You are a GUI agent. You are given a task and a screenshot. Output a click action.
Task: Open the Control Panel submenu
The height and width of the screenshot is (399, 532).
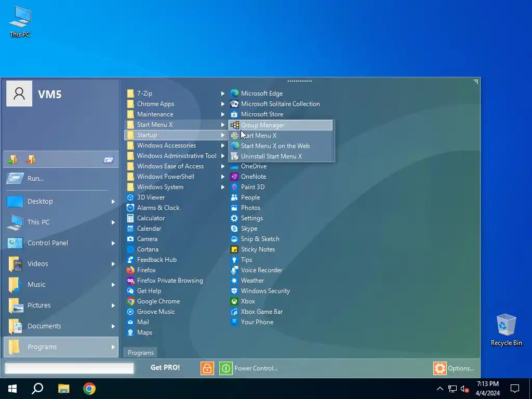click(x=61, y=243)
